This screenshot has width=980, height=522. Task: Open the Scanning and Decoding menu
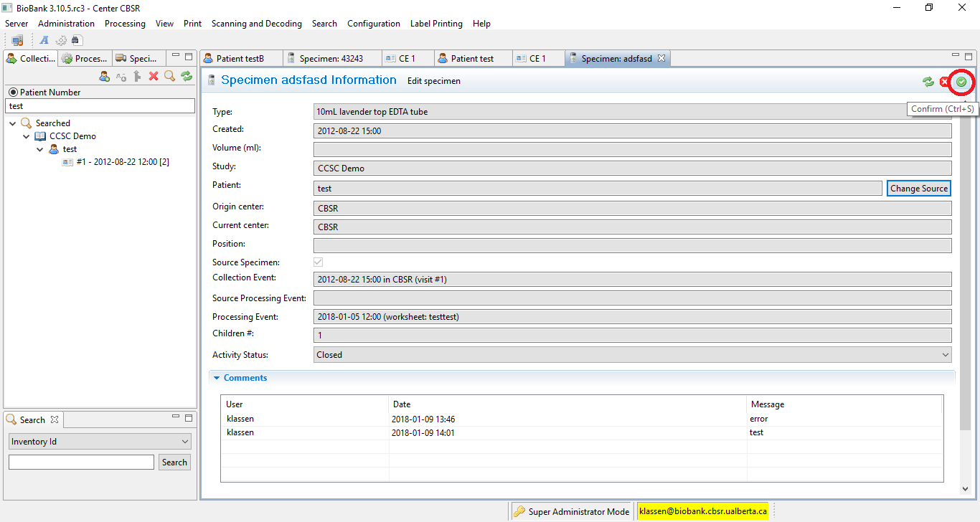(x=257, y=24)
